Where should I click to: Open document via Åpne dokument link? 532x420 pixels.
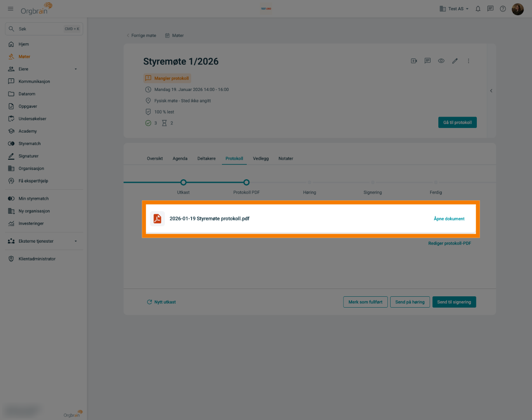449,219
